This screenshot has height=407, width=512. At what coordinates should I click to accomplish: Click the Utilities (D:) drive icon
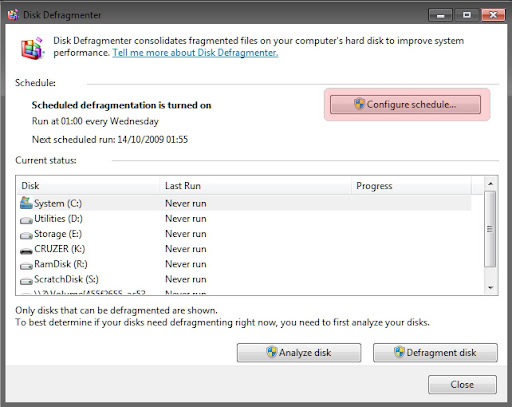click(26, 220)
